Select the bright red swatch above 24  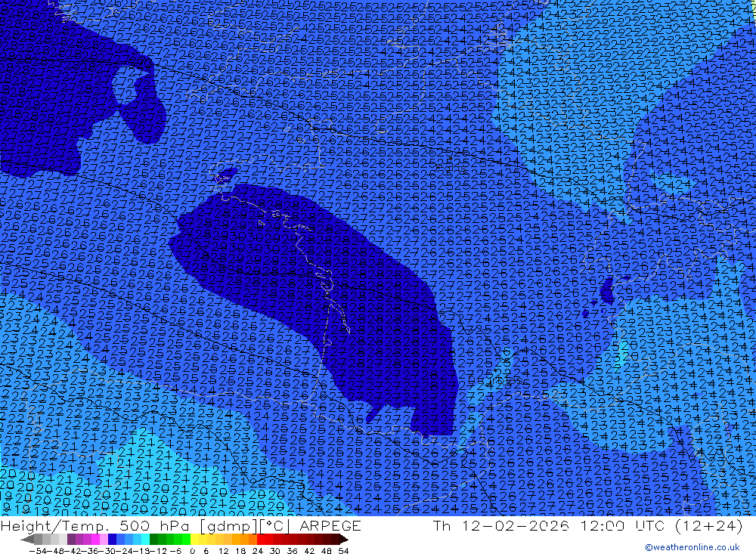coord(261,539)
